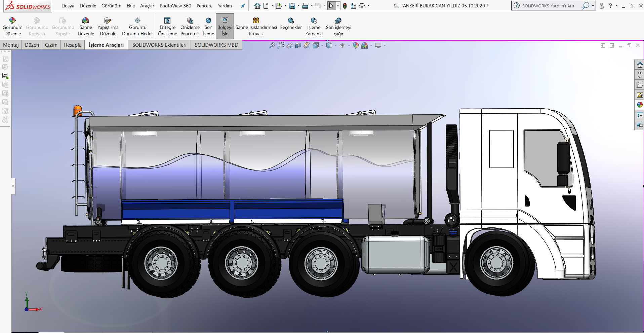Switch to SOLIDWORKS MBD tab
The height and width of the screenshot is (333, 644).
[216, 45]
